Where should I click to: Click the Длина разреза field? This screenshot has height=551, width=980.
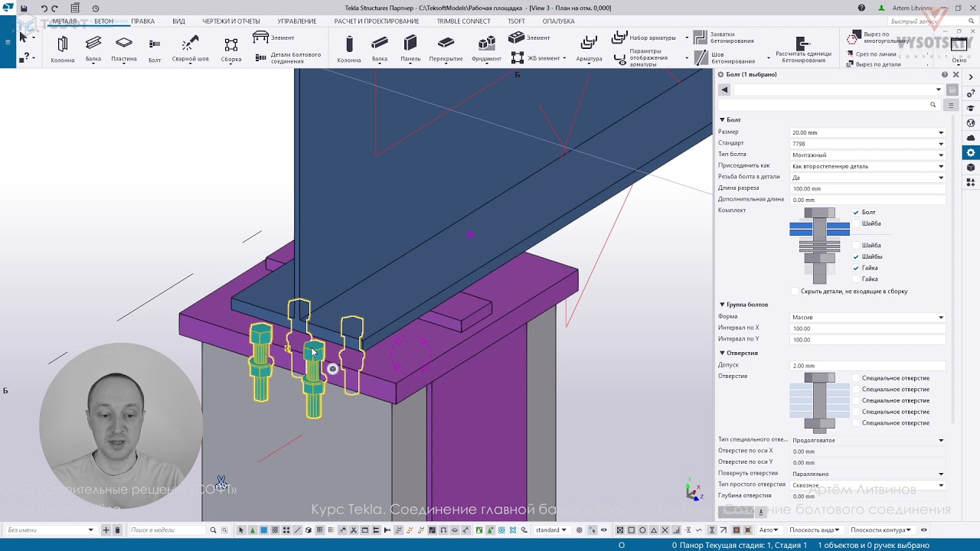pos(867,188)
